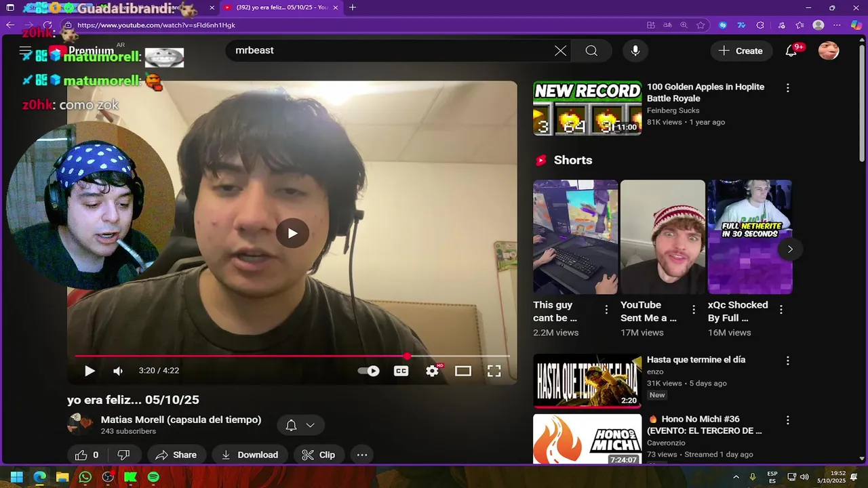Click the Feinberg Sucks channel name

click(673, 110)
